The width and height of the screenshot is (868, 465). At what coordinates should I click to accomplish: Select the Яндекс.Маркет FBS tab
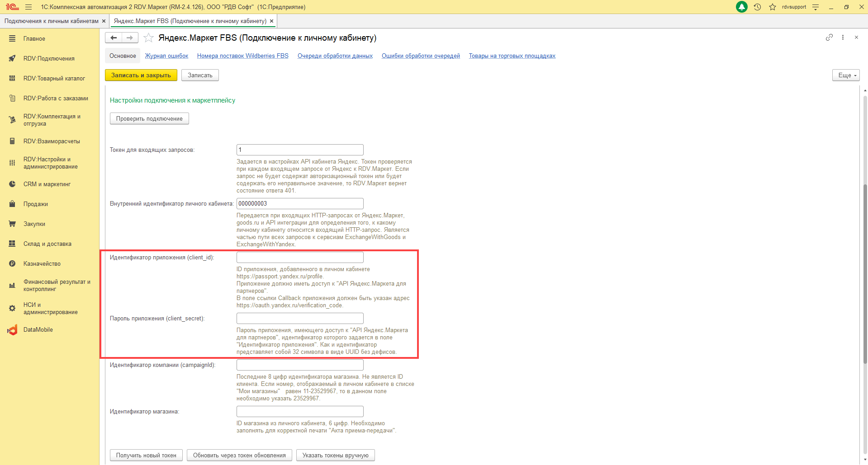click(x=190, y=21)
